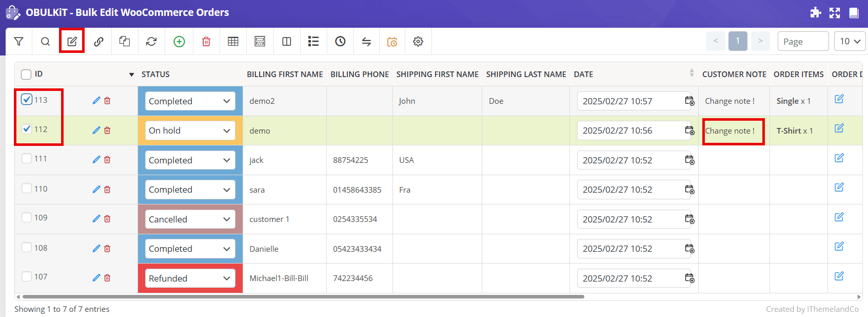Viewport: 868px width, 317px height.
Task: Open status dropdown for order 110
Action: point(190,190)
